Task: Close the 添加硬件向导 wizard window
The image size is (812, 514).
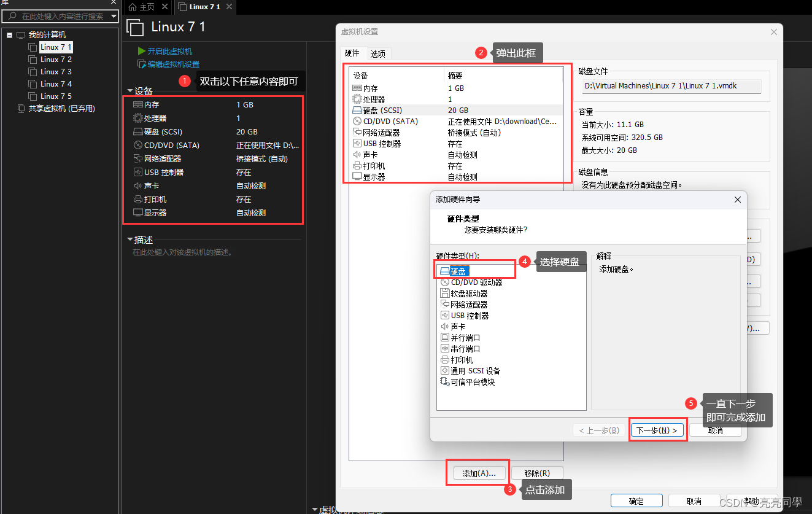Action: coord(738,200)
